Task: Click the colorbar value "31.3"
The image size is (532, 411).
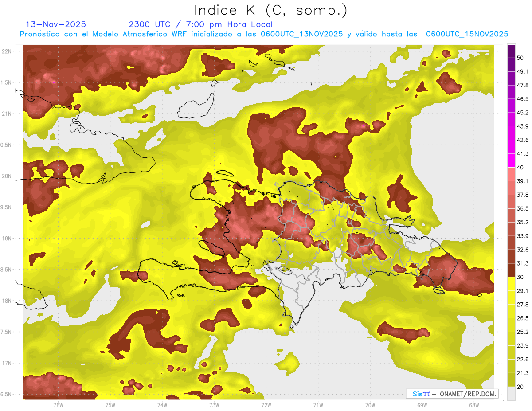Action: 523,263
